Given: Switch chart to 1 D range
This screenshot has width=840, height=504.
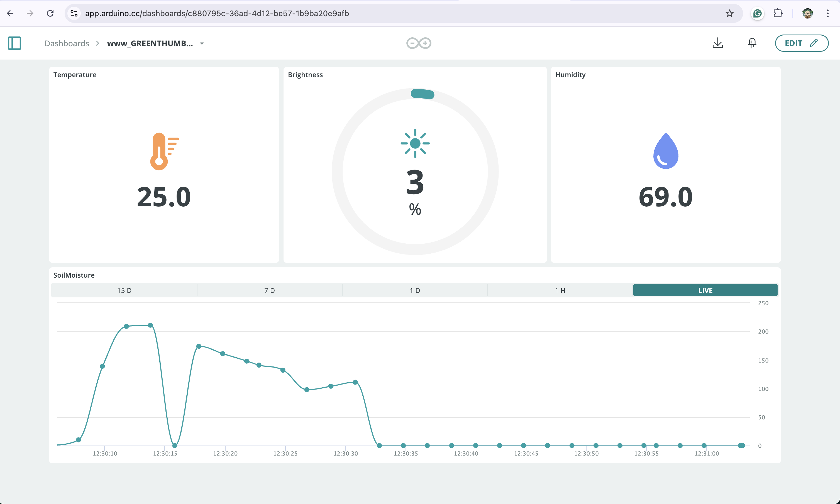Looking at the screenshot, I should pyautogui.click(x=415, y=290).
